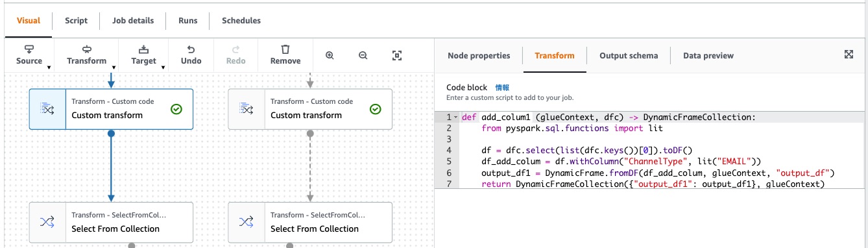Screen dimensions: 868x248
Task: Click the Select From Collection icon under the solid arrow
Action: click(47, 223)
